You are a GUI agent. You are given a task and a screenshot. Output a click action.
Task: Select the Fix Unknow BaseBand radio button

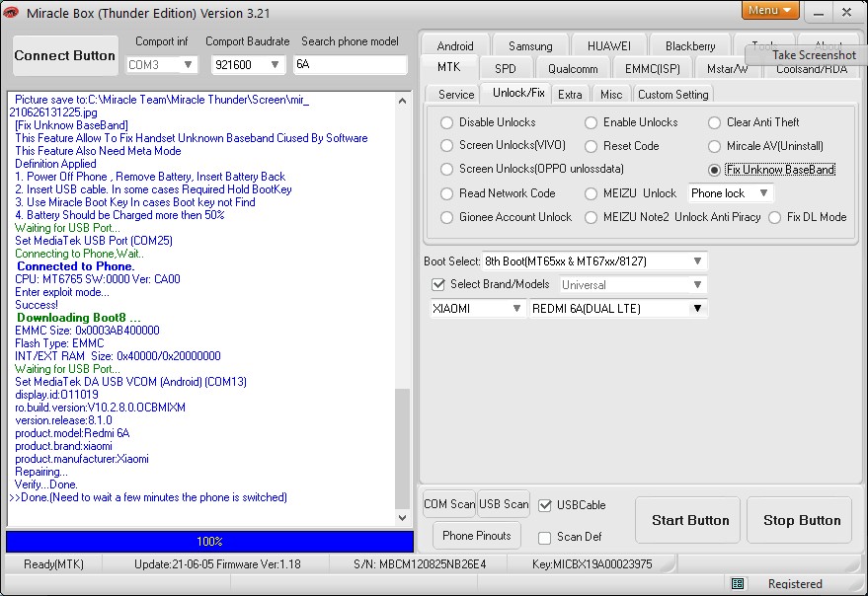click(x=714, y=170)
